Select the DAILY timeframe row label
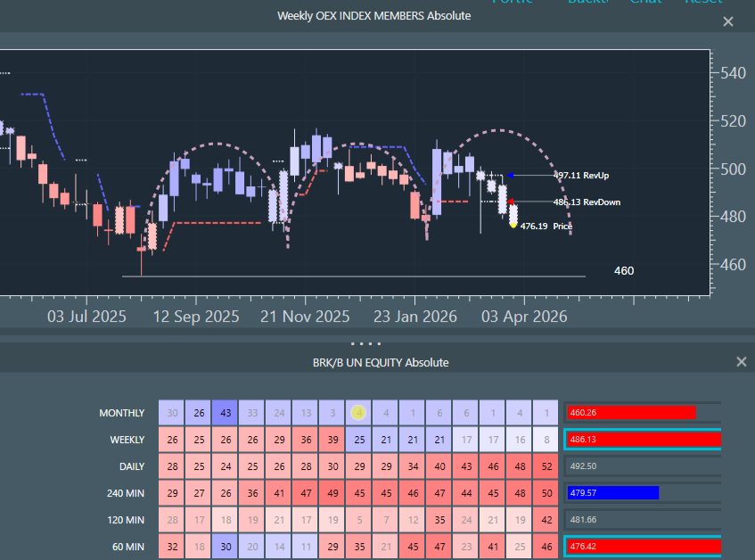The image size is (755, 560). pyautogui.click(x=132, y=466)
